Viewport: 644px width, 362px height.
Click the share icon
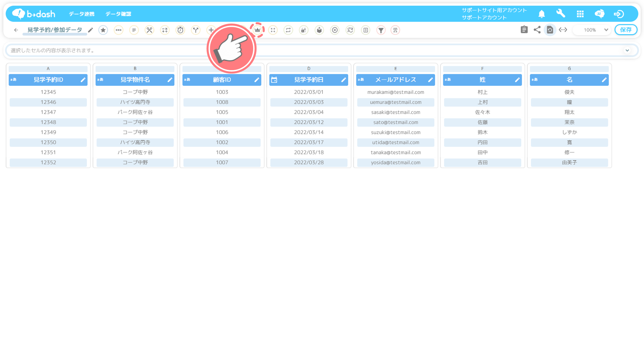click(537, 30)
